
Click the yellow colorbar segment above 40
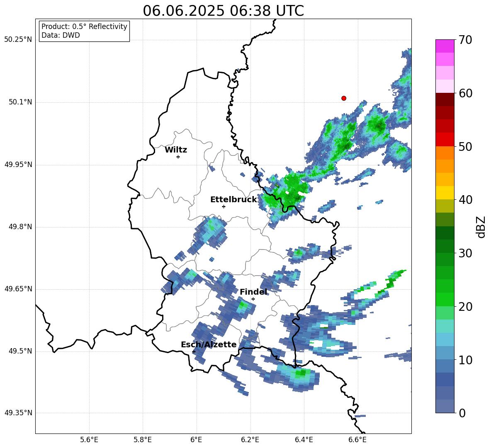point(445,193)
